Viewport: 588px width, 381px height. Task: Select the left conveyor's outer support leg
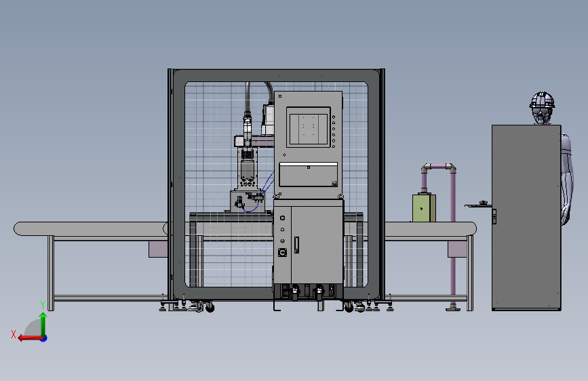51,273
